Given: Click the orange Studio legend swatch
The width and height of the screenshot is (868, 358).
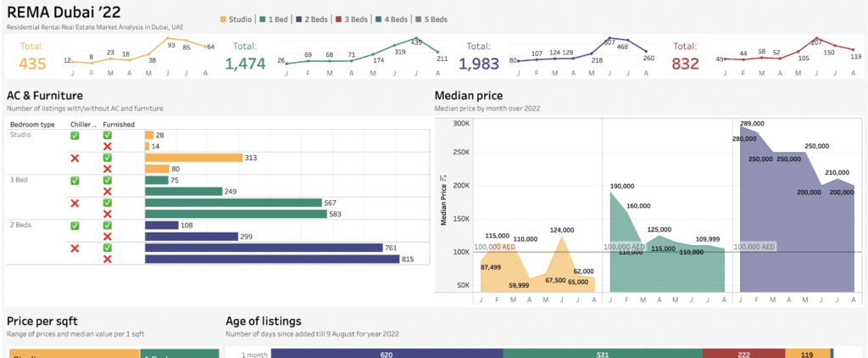Looking at the screenshot, I should tap(223, 19).
